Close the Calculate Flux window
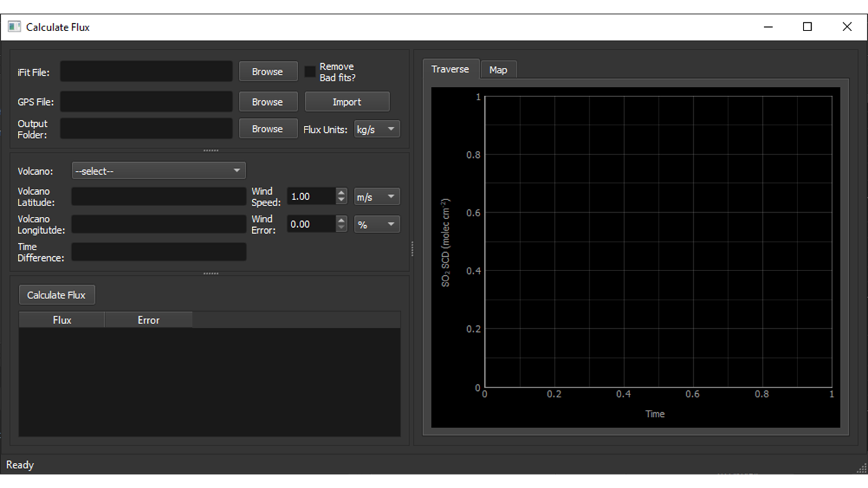Image resolution: width=868 pixels, height=488 pixels. pos(847,27)
